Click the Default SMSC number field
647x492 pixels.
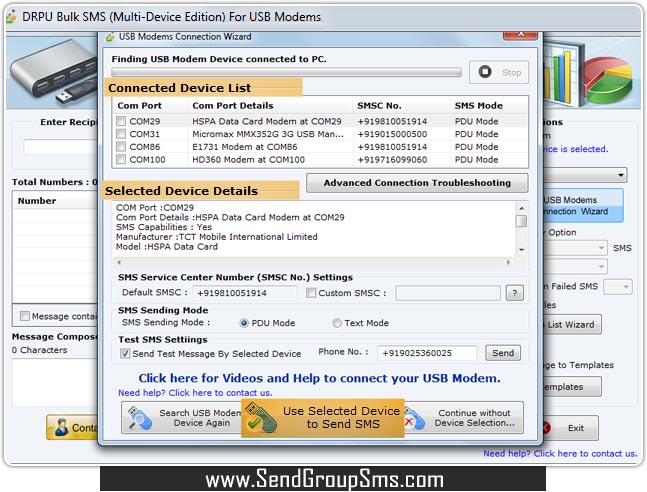[244, 293]
